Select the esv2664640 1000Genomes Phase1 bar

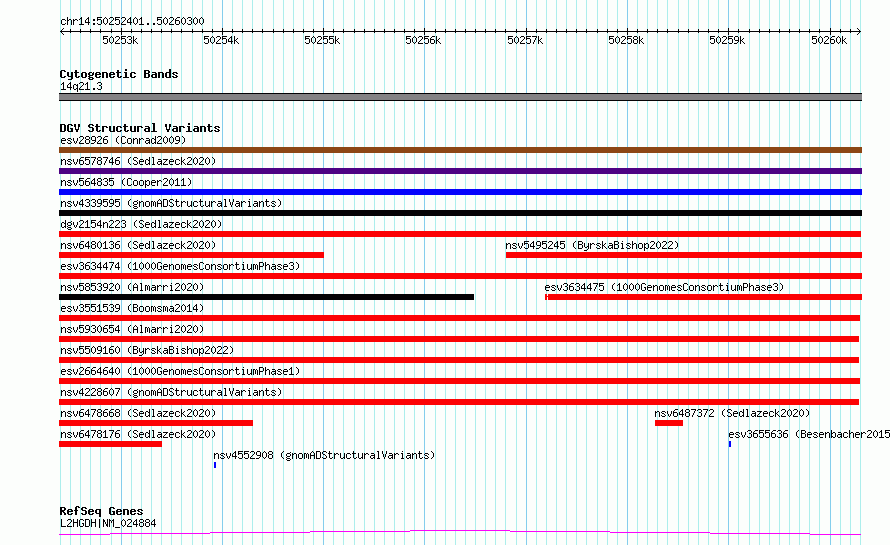pos(460,381)
